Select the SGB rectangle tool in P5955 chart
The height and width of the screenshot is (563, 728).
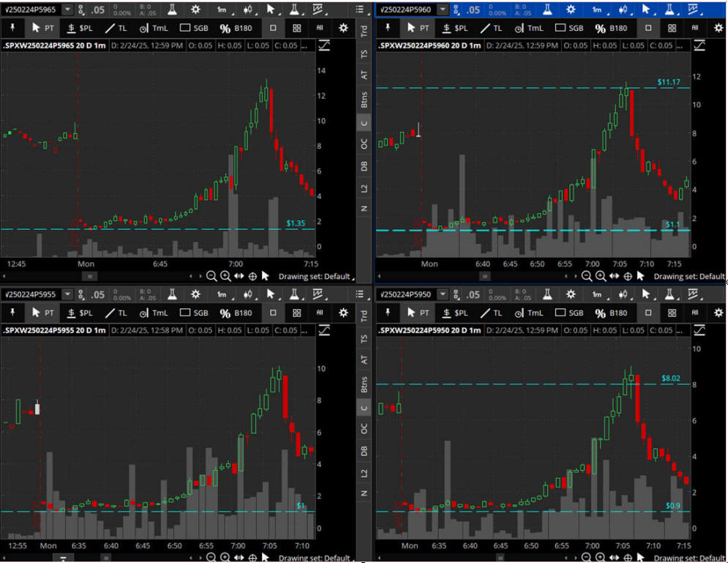point(194,313)
